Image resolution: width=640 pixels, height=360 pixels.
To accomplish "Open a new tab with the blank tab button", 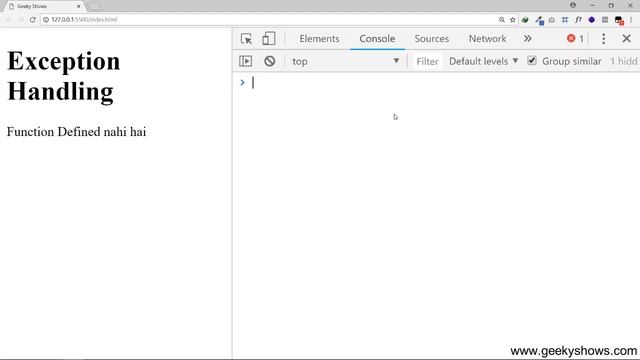I will [x=94, y=6].
